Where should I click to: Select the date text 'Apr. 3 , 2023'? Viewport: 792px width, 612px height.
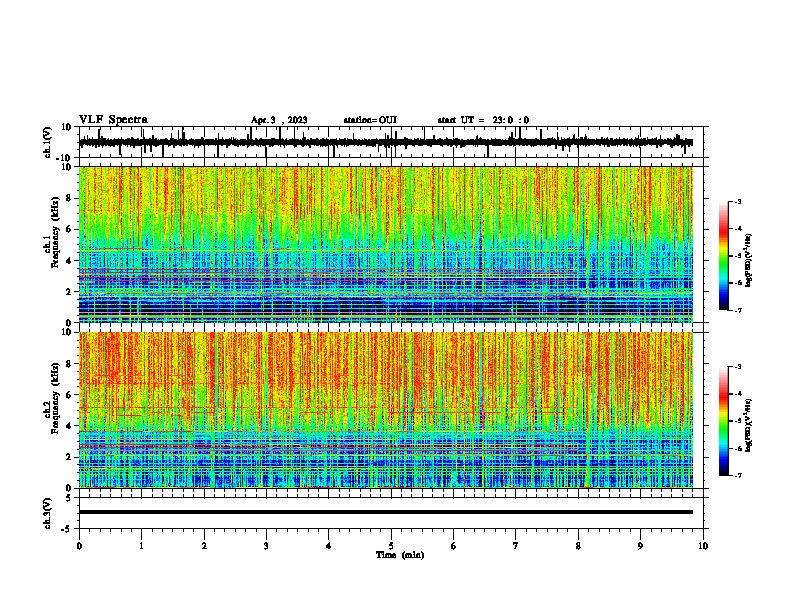click(x=279, y=120)
